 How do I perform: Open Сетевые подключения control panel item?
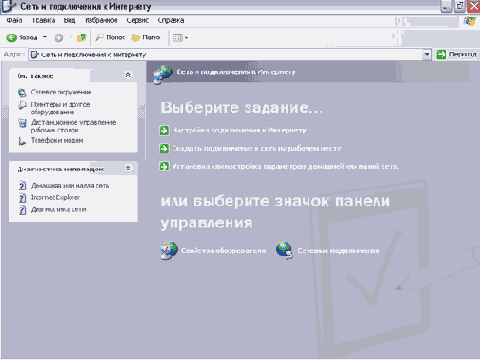coord(338,250)
